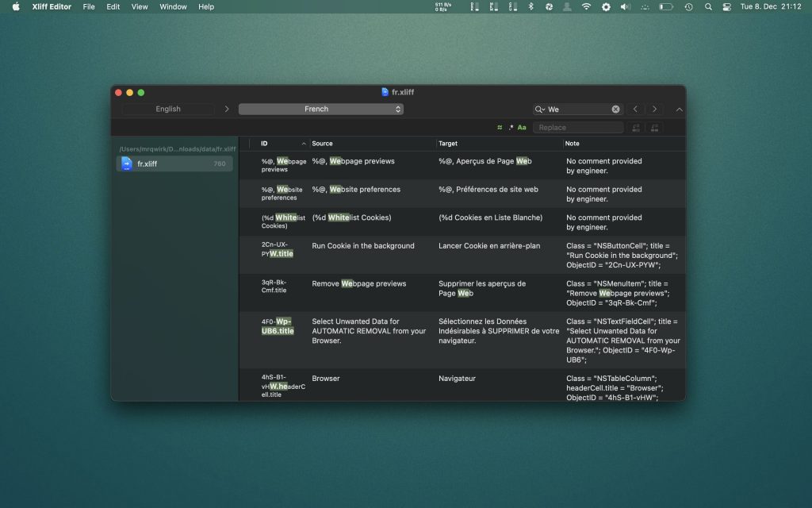Click the magnifying glass in the search field
Viewport: 812px width, 508px height.
(x=539, y=109)
